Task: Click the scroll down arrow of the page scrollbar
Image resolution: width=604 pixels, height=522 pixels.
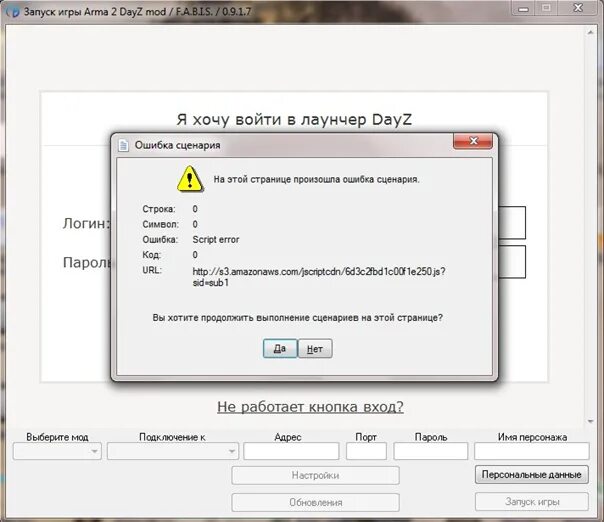Action: pos(591,421)
